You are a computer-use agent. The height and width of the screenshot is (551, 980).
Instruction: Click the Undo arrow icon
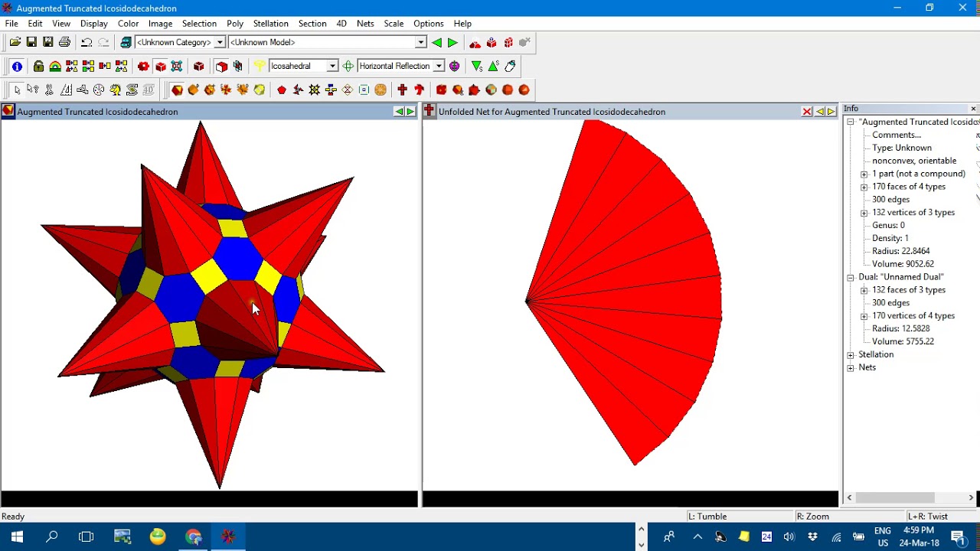coord(87,42)
